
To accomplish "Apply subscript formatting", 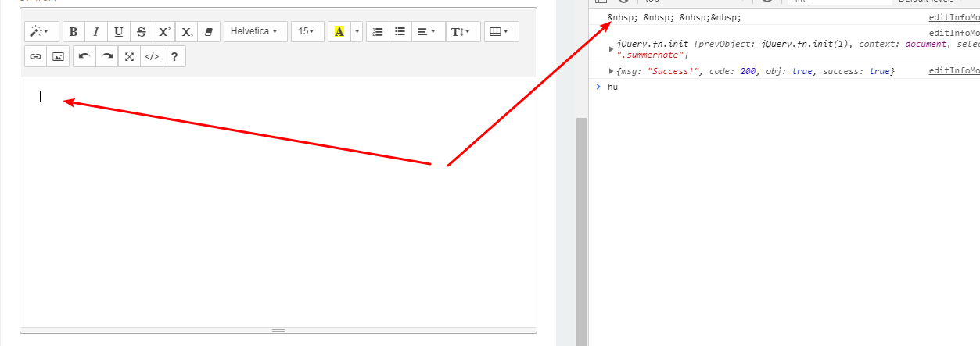I will tap(187, 31).
